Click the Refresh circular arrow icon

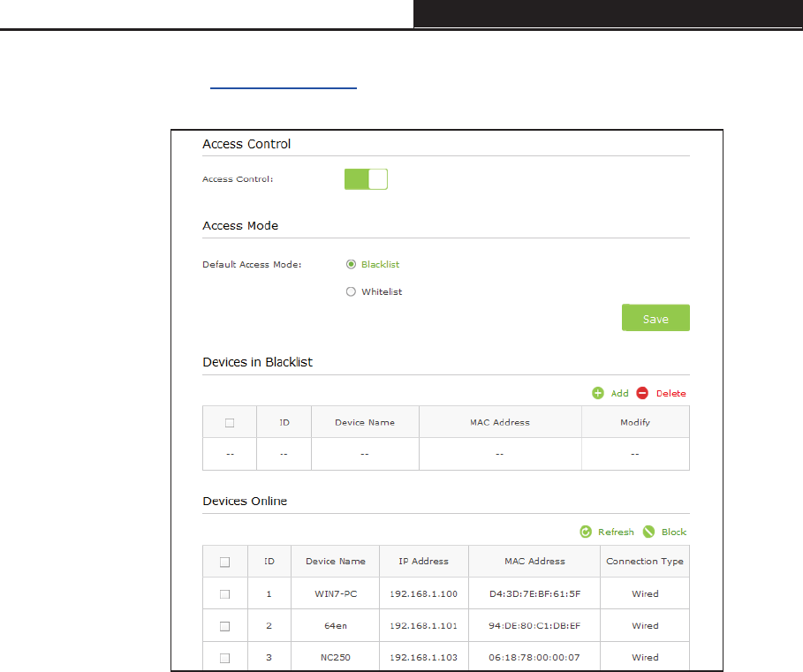586,532
